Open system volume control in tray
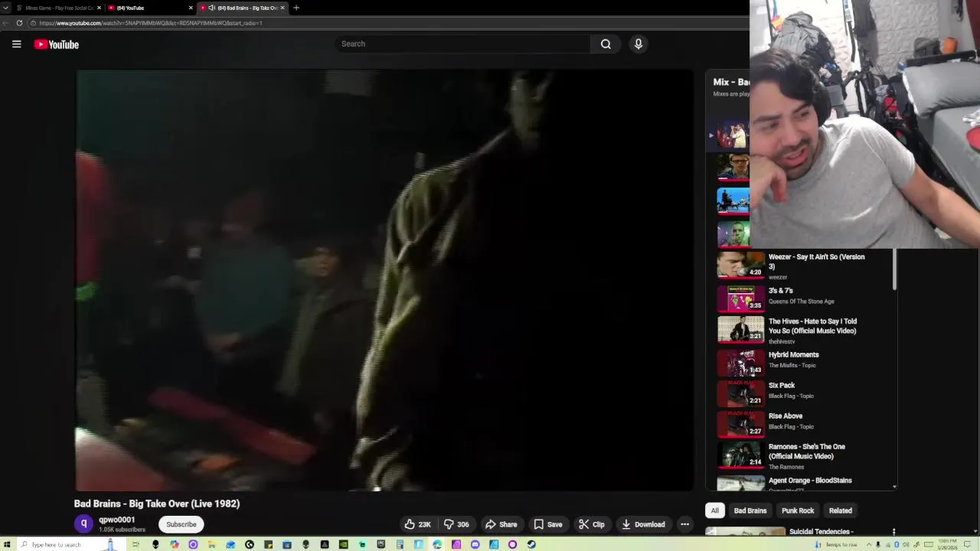This screenshot has width=980, height=551. click(906, 545)
